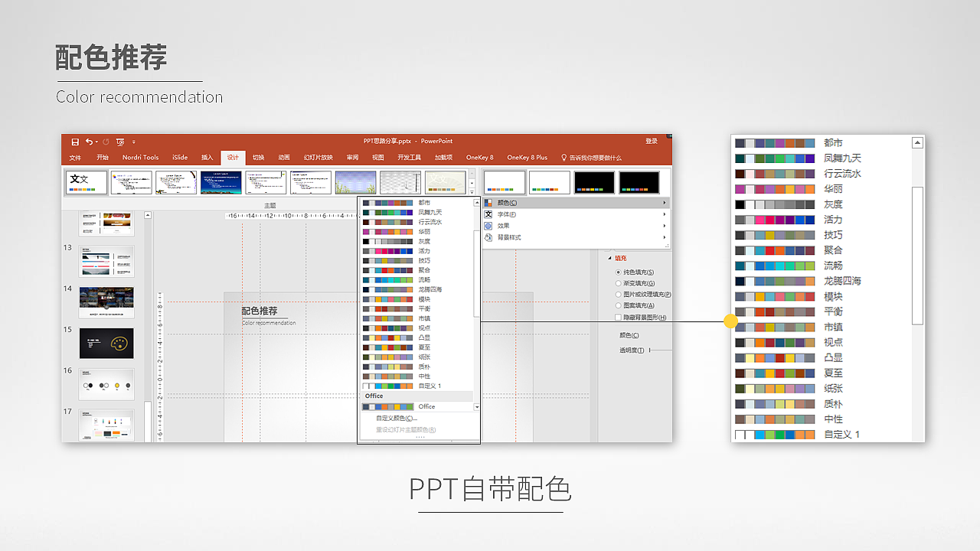Image resolution: width=980 pixels, height=551 pixels.
Task: Click the 效果 (Effects) icon in variants menu
Action: [488, 226]
